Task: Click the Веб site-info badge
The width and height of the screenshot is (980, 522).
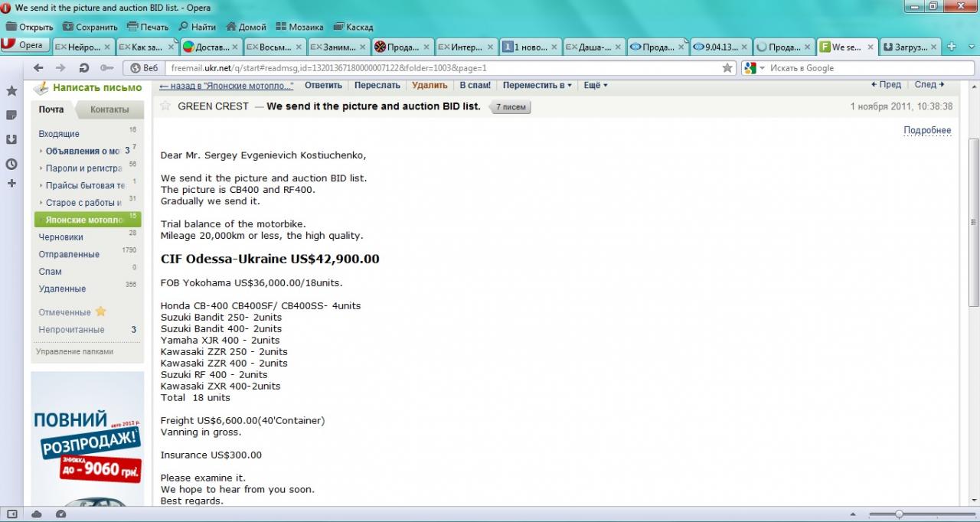Action: coord(144,68)
